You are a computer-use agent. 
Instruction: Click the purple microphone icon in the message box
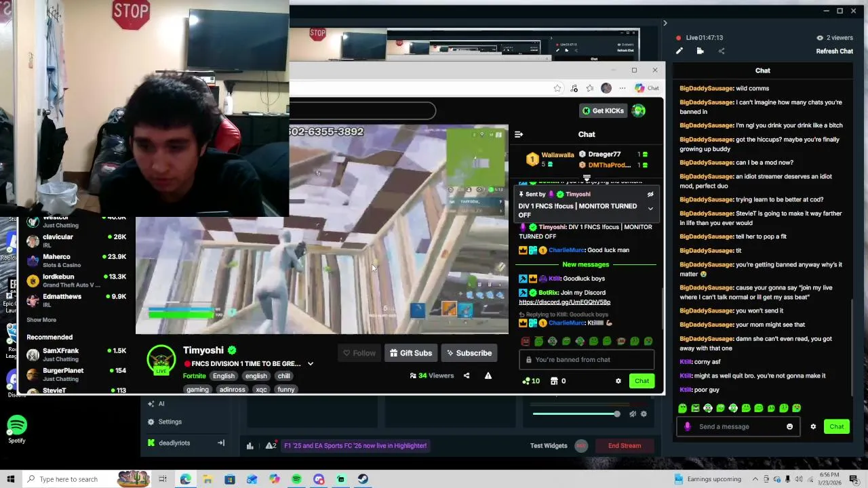pyautogui.click(x=688, y=426)
